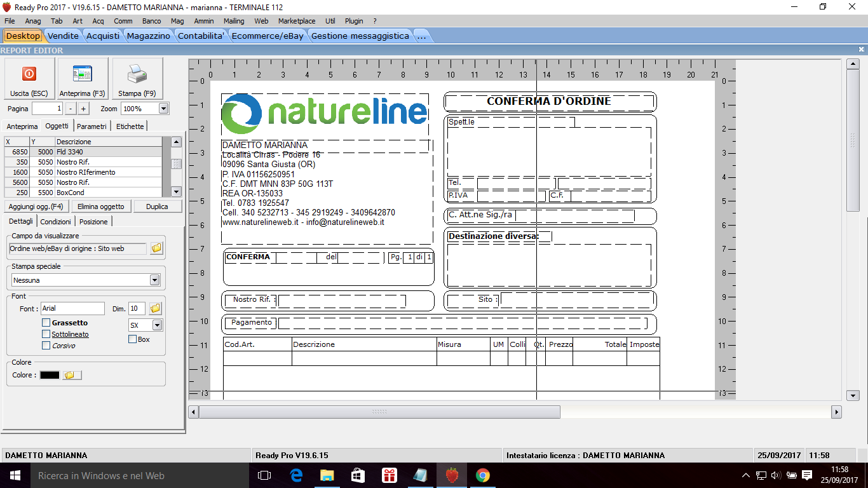Switch to the Ecommerce/eBay tab

(268, 36)
